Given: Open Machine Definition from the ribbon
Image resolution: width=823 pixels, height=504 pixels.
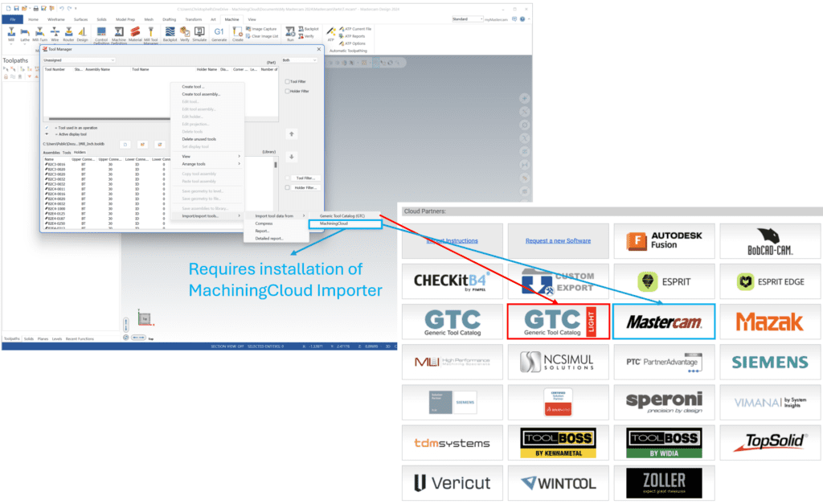Looking at the screenshot, I should point(119,35).
